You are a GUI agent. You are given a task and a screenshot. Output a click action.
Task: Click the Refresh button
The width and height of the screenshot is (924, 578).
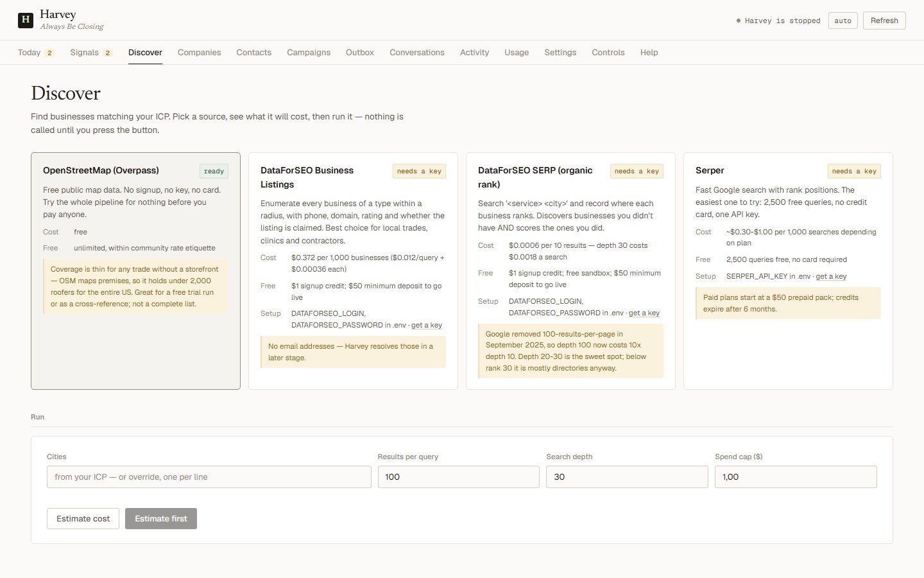884,21
